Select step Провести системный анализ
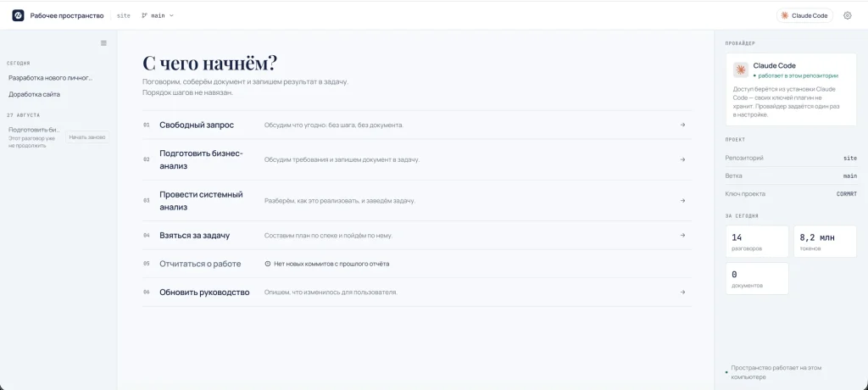Screen dimensions: 868x390 click(x=417, y=201)
